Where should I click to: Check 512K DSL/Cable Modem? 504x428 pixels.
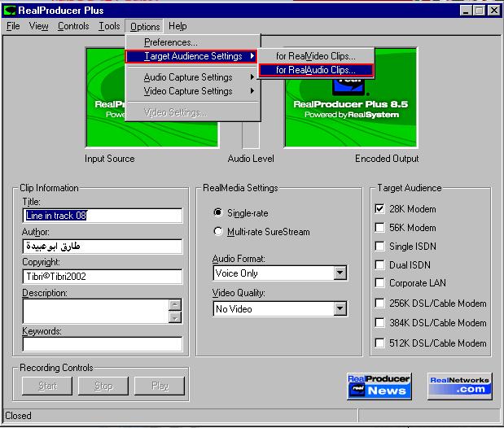(379, 343)
